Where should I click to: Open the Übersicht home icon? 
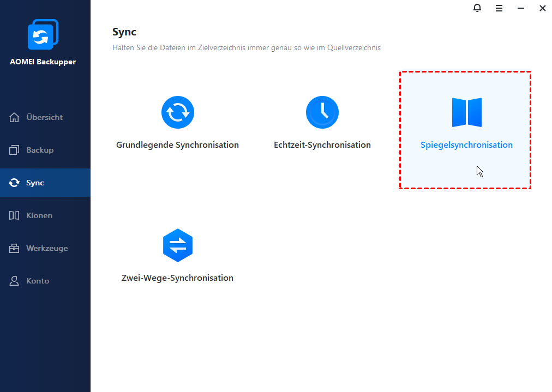[14, 117]
